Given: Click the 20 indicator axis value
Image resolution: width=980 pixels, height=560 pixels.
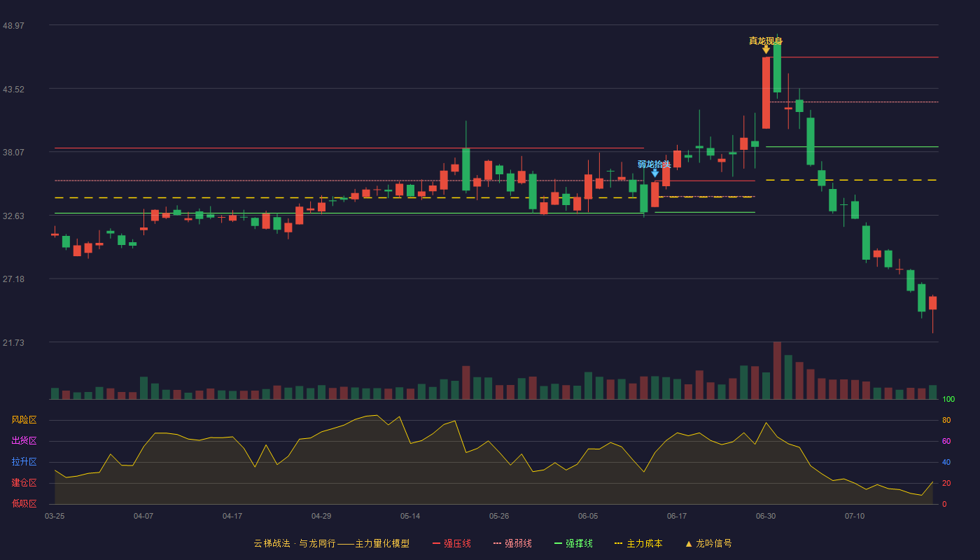Looking at the screenshot, I should pos(946,483).
